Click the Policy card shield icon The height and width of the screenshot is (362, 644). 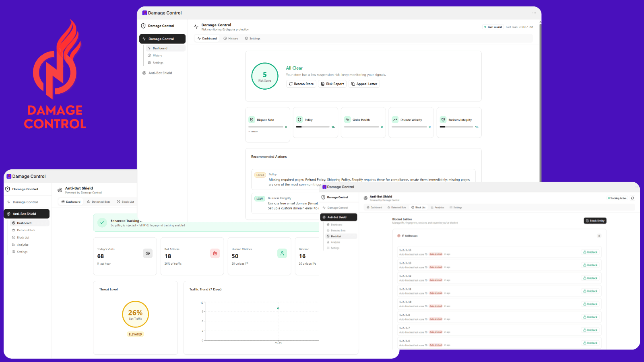pyautogui.click(x=299, y=119)
